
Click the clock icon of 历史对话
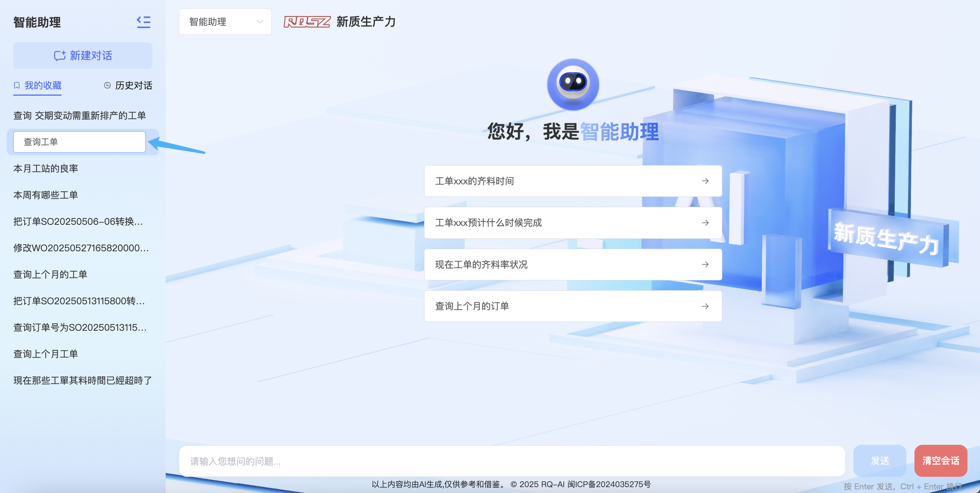click(x=107, y=85)
